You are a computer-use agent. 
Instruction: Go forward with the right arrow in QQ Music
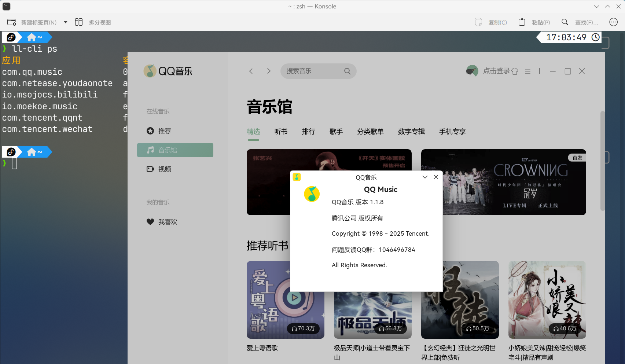pyautogui.click(x=269, y=71)
